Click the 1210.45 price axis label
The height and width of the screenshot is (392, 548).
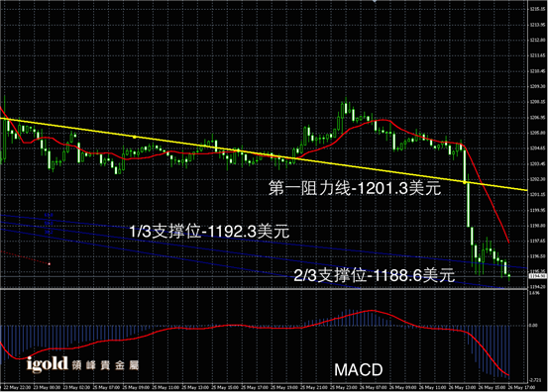click(x=538, y=71)
